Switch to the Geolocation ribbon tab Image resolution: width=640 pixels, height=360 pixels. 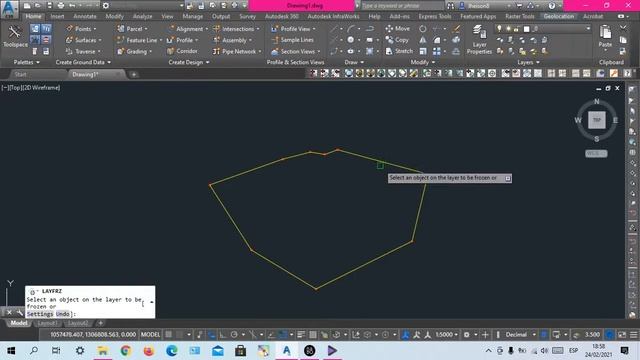(559, 16)
